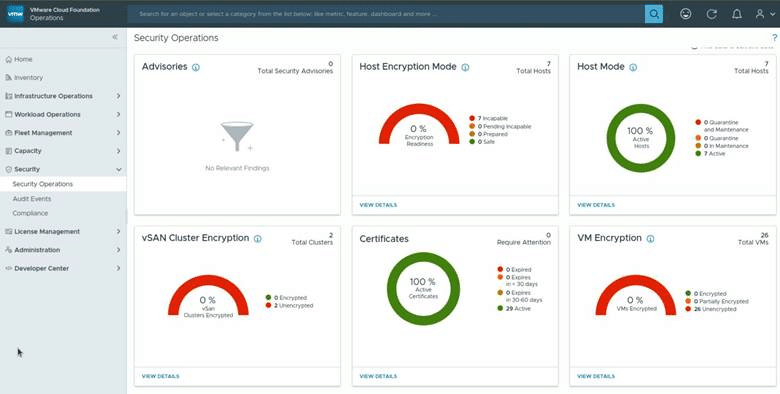Click the refresh icon in the header
Viewport: 780px width, 394px height.
[x=711, y=14]
